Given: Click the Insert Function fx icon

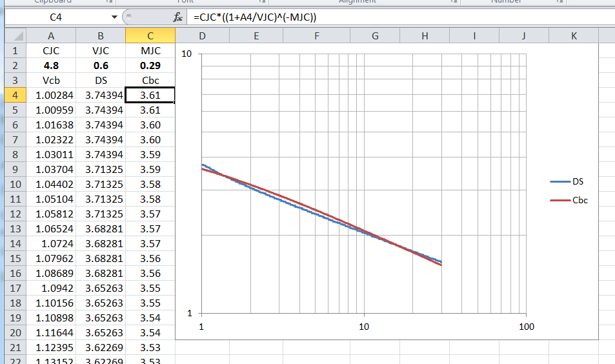Looking at the screenshot, I should coord(177,17).
